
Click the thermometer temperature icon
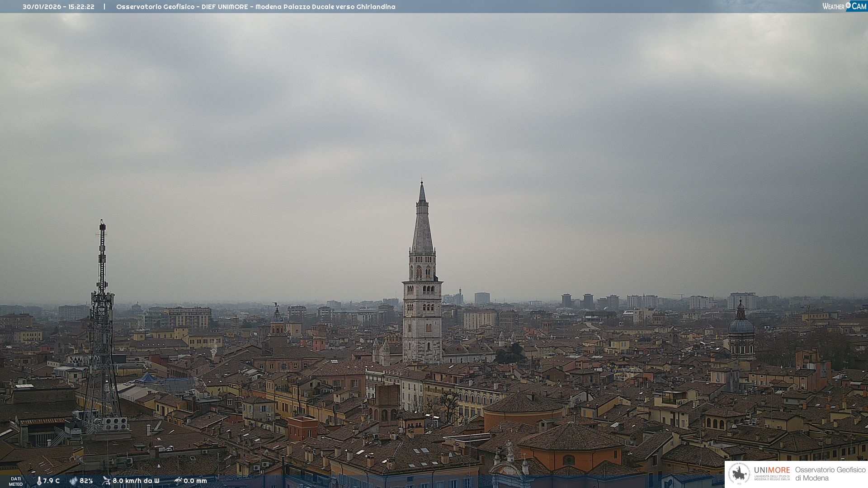coord(39,481)
